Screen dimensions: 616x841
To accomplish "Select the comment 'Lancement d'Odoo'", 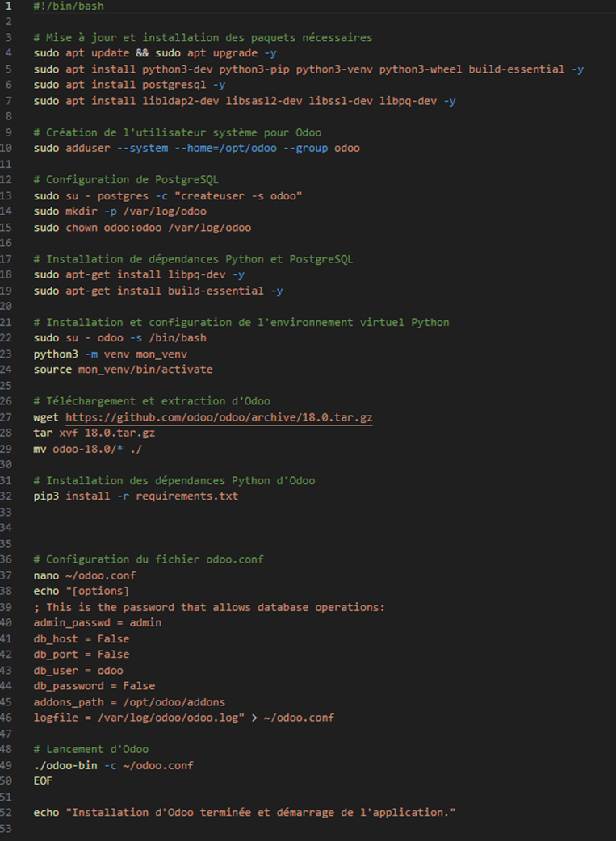I will pyautogui.click(x=91, y=749).
